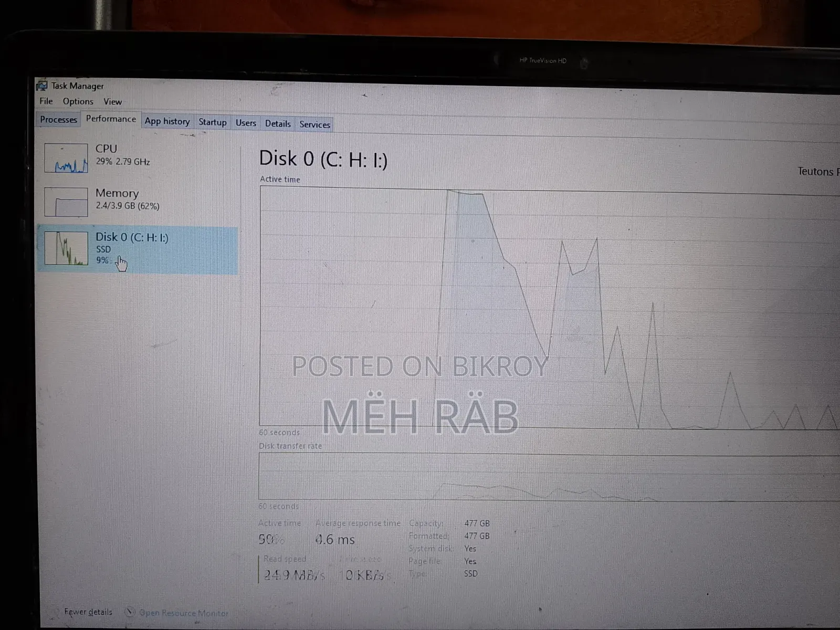The image size is (840, 630).
Task: Open the File menu
Action: 46,101
